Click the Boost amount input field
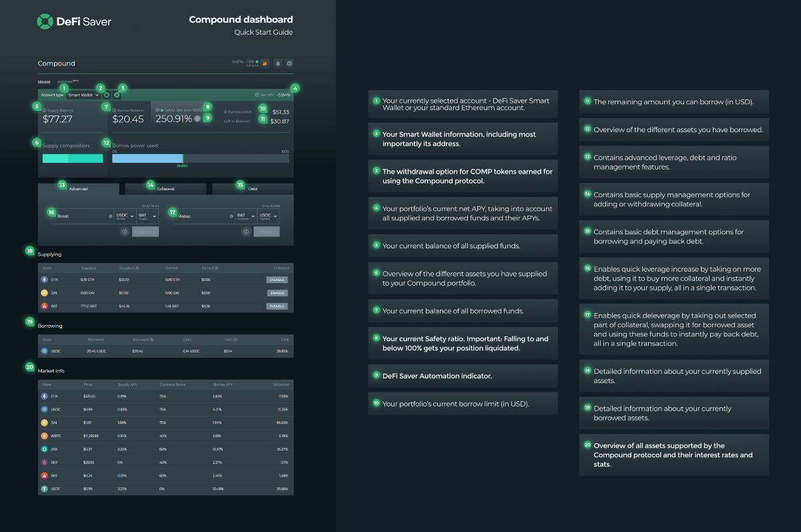 coord(83,216)
